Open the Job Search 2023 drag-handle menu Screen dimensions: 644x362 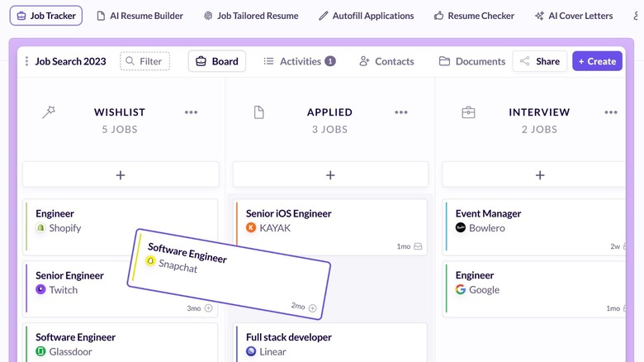click(x=26, y=61)
